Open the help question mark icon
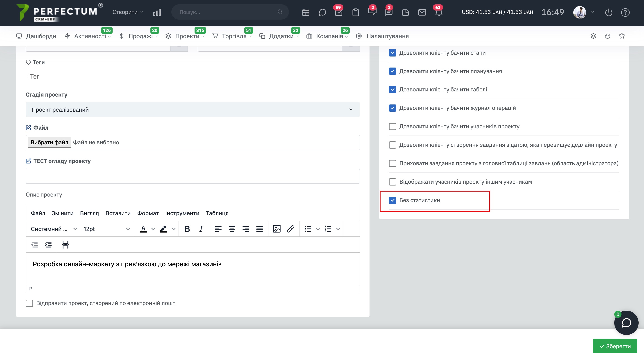 [625, 12]
